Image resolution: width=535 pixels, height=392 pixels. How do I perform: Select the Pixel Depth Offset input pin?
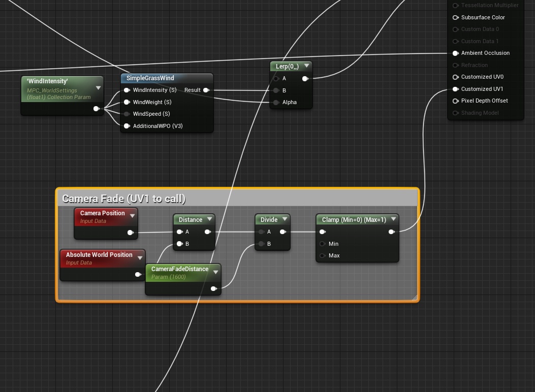tap(456, 101)
